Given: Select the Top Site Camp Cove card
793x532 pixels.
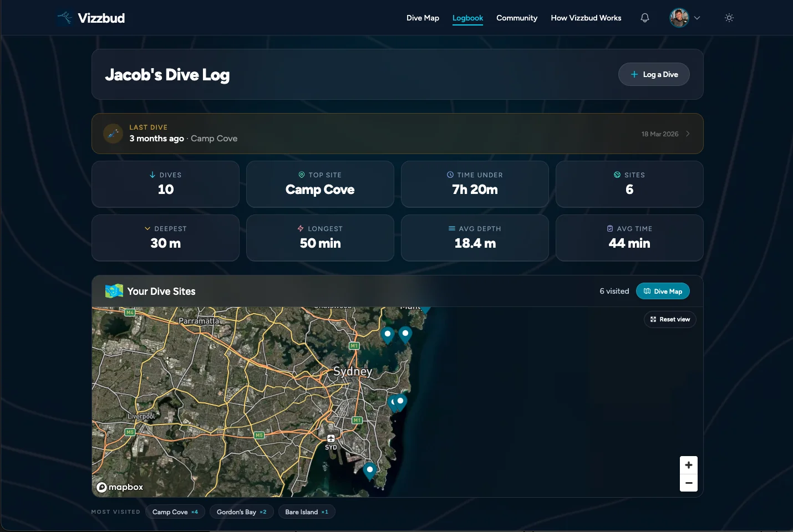Looking at the screenshot, I should [320, 184].
